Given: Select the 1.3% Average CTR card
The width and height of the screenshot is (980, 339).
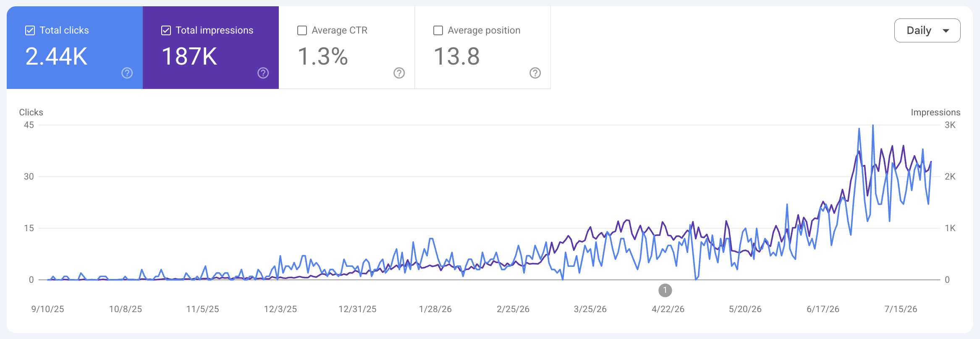Looking at the screenshot, I should [347, 47].
